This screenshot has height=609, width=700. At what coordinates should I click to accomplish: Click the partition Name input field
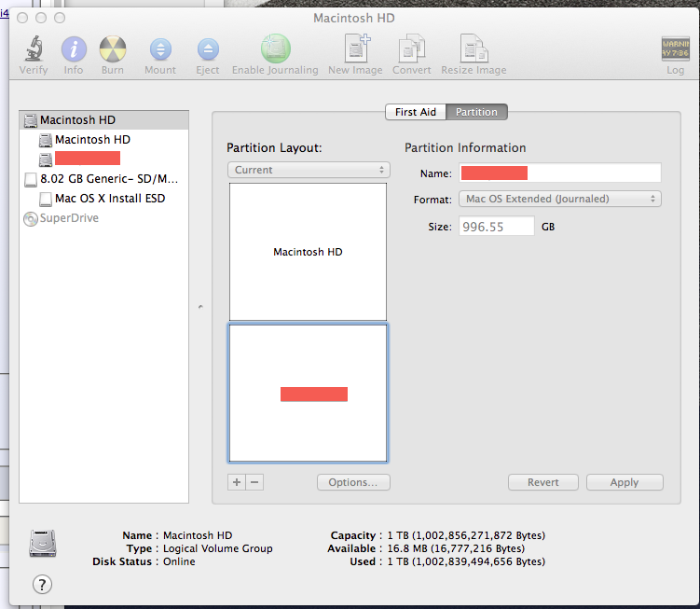tap(560, 173)
